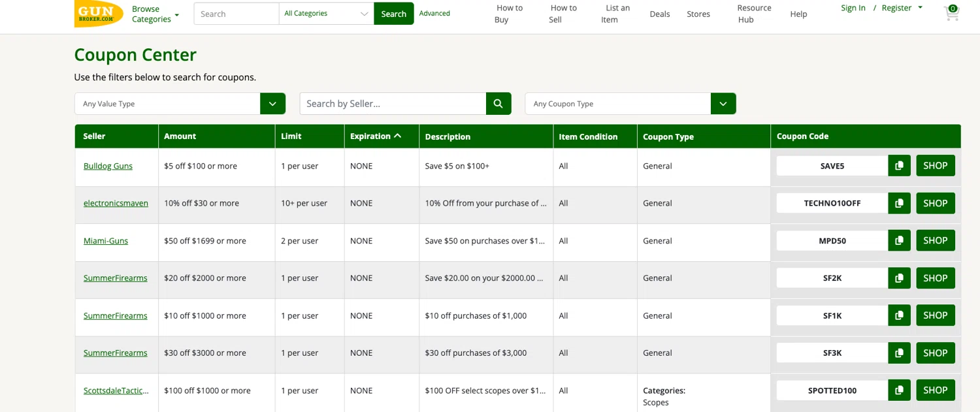Shop with the SF1K coupon
Screen dimensions: 980x412
936,315
